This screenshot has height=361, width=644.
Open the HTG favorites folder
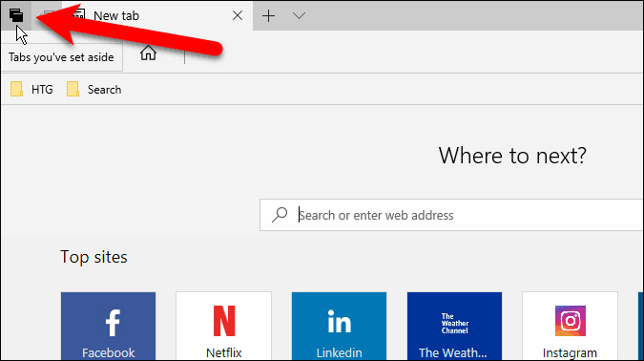point(32,89)
